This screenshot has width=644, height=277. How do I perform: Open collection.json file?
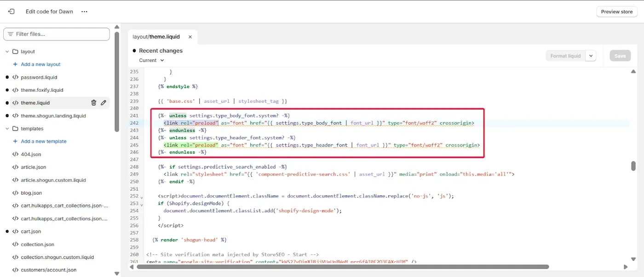coord(37,244)
